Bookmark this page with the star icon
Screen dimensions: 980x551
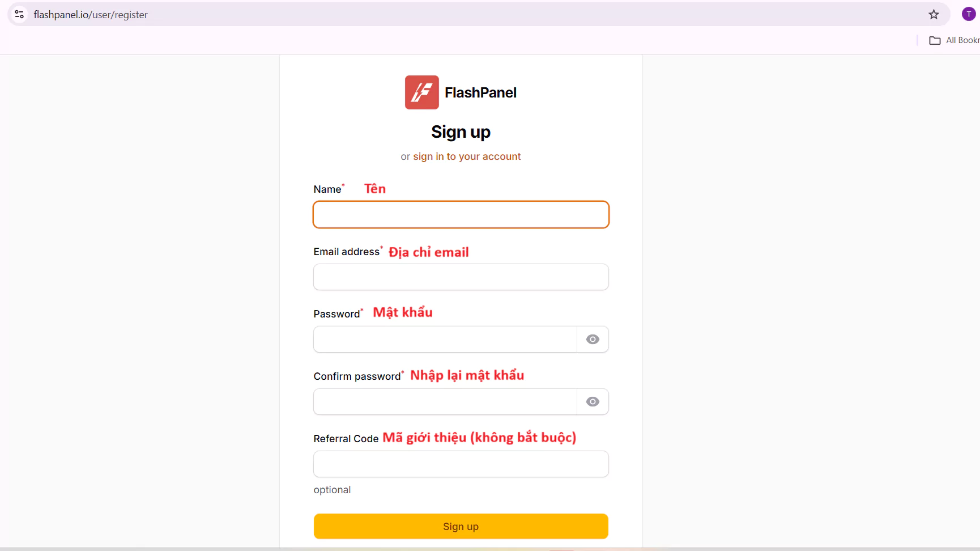(934, 15)
